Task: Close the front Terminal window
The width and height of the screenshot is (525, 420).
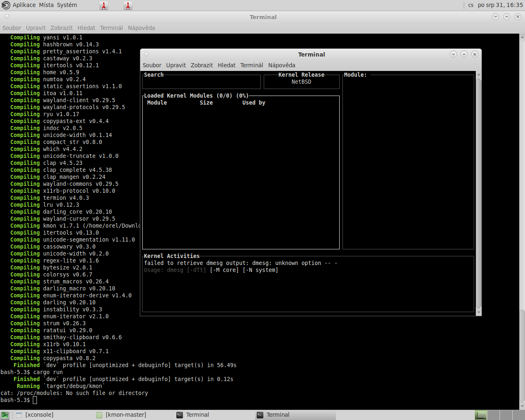Action: (475, 54)
